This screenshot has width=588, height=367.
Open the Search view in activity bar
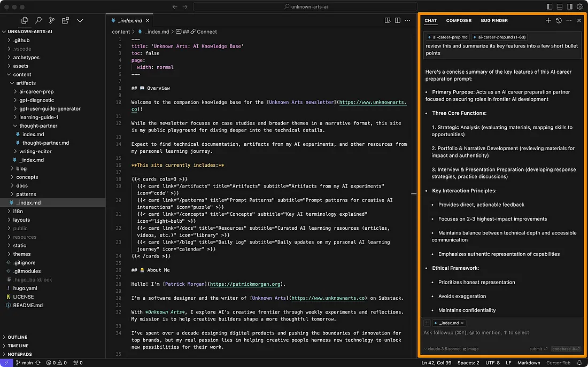[x=38, y=20]
